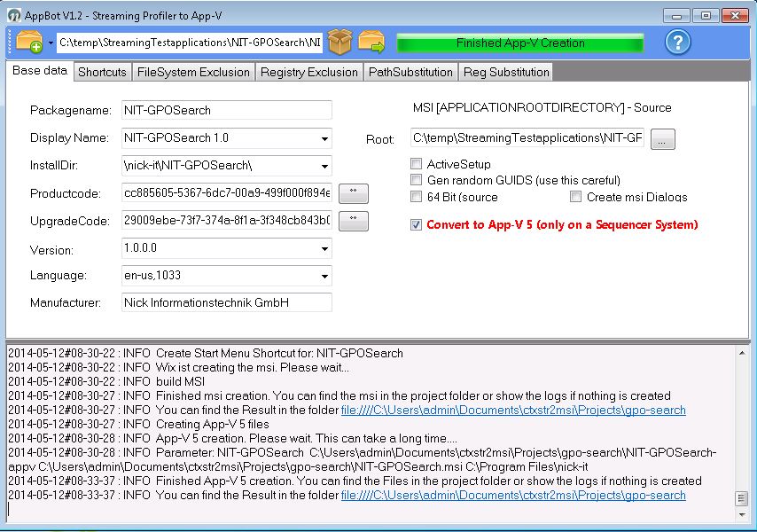Click the green Finished App-V Creation progress bar
The width and height of the screenshot is (757, 532).
[x=520, y=43]
